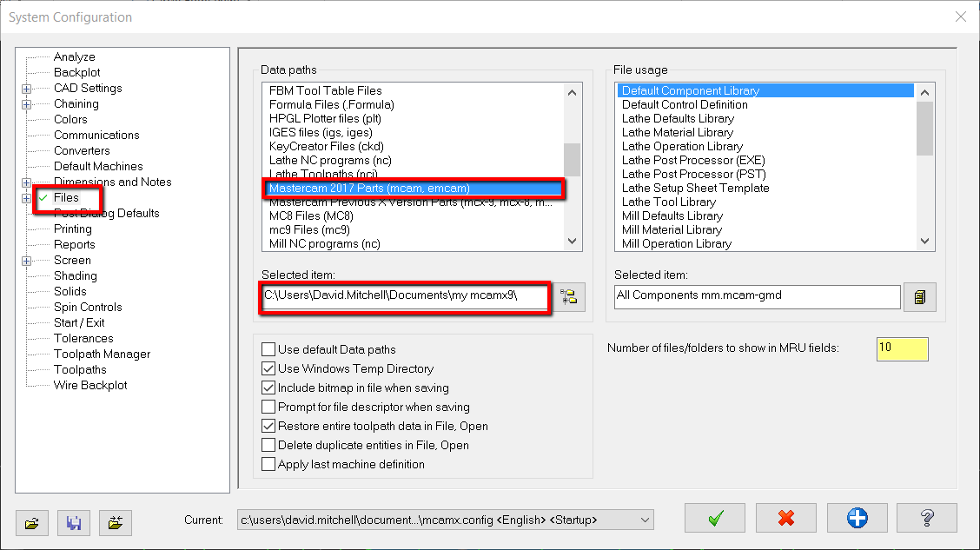Expand the Chaining tree node
This screenshot has height=550, width=980.
click(x=26, y=104)
